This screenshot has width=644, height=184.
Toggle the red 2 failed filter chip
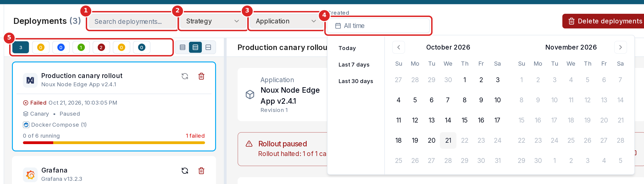101,47
